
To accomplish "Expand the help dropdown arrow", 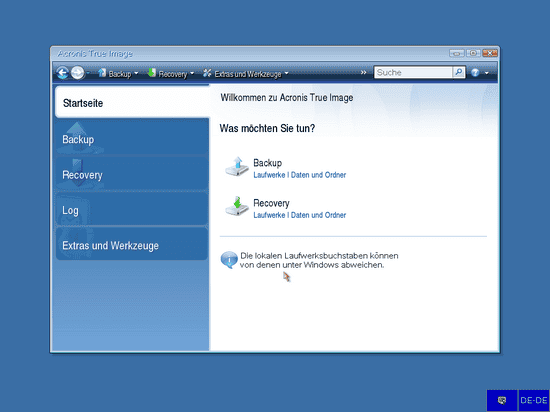I will pos(487,73).
